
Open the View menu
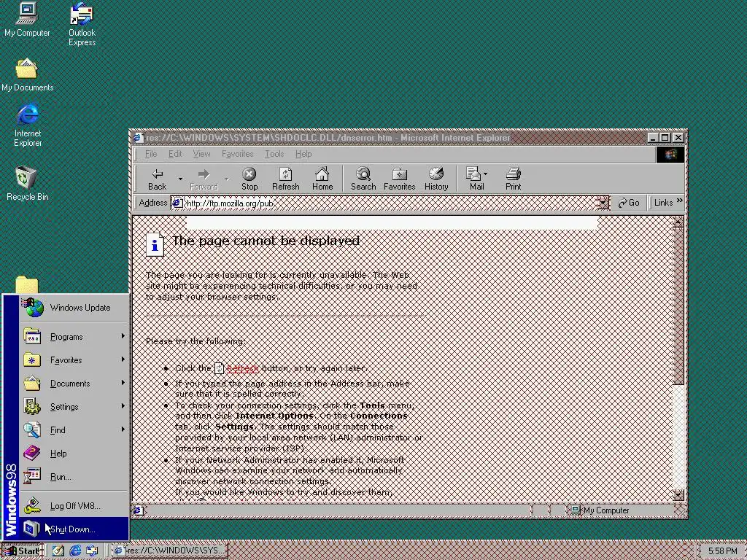click(201, 154)
